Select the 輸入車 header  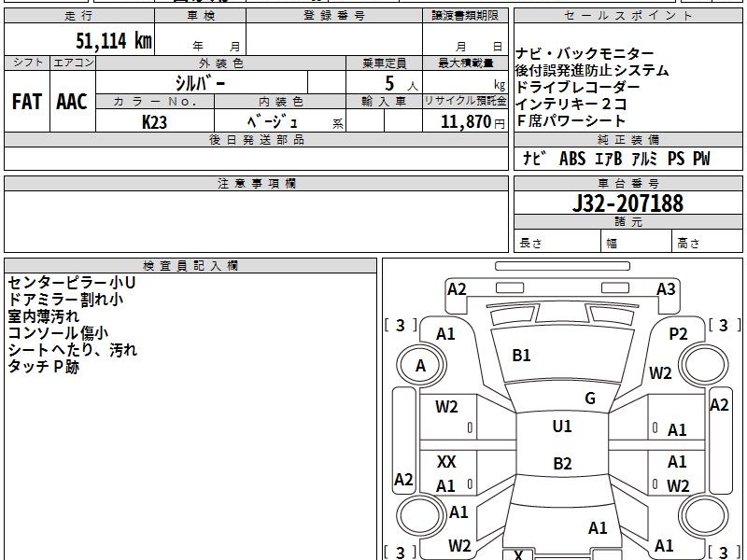[x=384, y=102]
